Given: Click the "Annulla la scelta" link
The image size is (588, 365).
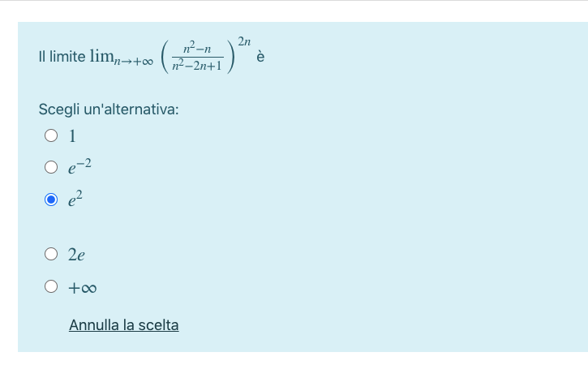Looking at the screenshot, I should [x=123, y=325].
